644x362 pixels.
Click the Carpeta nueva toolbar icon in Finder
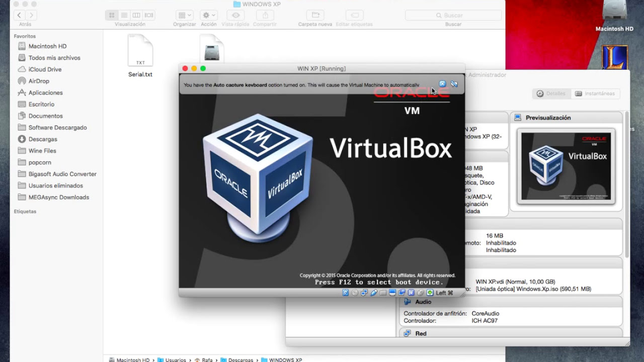click(315, 15)
